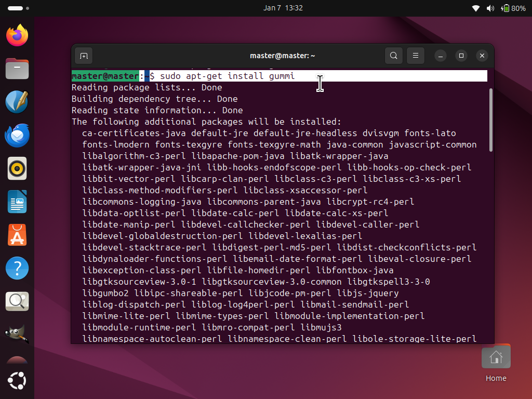Click 'libdevel-lexalias-perl' package name
This screenshot has width=532, height=399.
[x=305, y=236]
